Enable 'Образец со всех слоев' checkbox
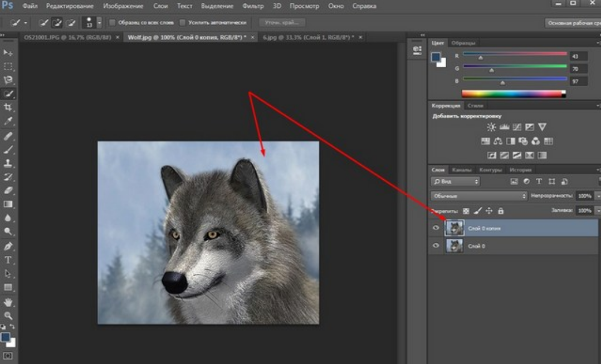The width and height of the screenshot is (601, 364). coord(112,23)
